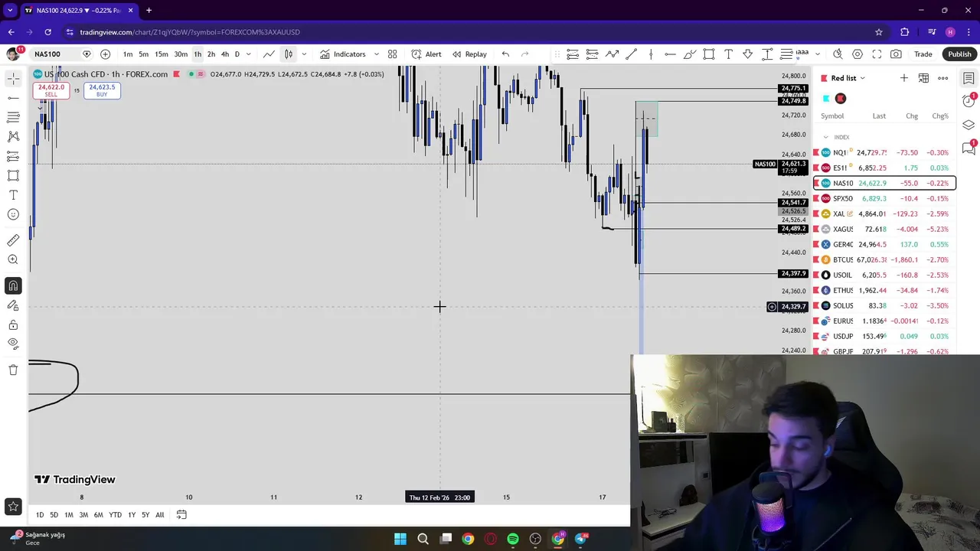Open Windows taskbar search
This screenshot has width=980, height=551.
pos(423,539)
